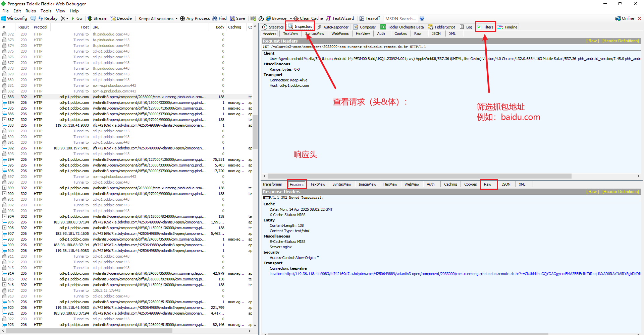Viewport: 644px width, 335px height.
Task: Click the Online status indicator
Action: pos(625,18)
